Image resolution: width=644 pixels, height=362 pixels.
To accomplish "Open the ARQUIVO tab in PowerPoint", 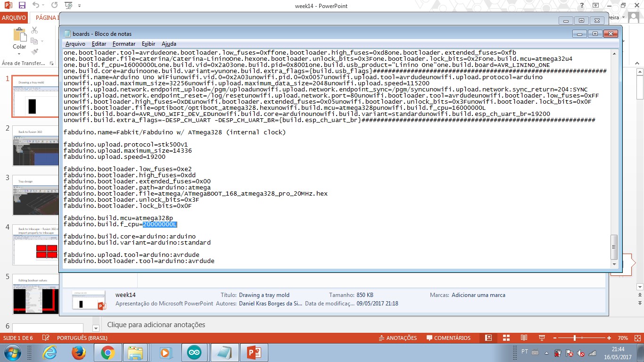I will coord(14,18).
